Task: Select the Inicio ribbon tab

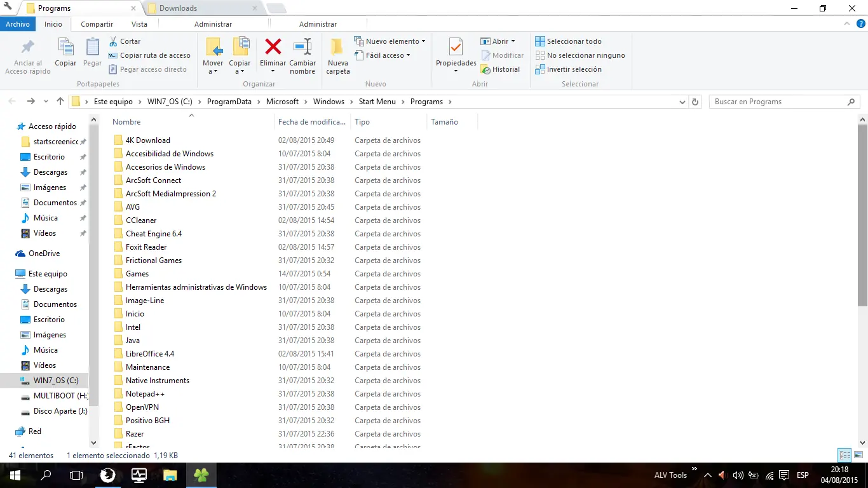Action: [x=53, y=24]
